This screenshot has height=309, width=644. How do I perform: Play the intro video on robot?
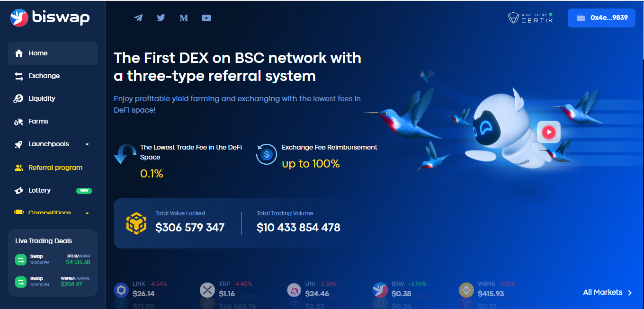pyautogui.click(x=549, y=132)
